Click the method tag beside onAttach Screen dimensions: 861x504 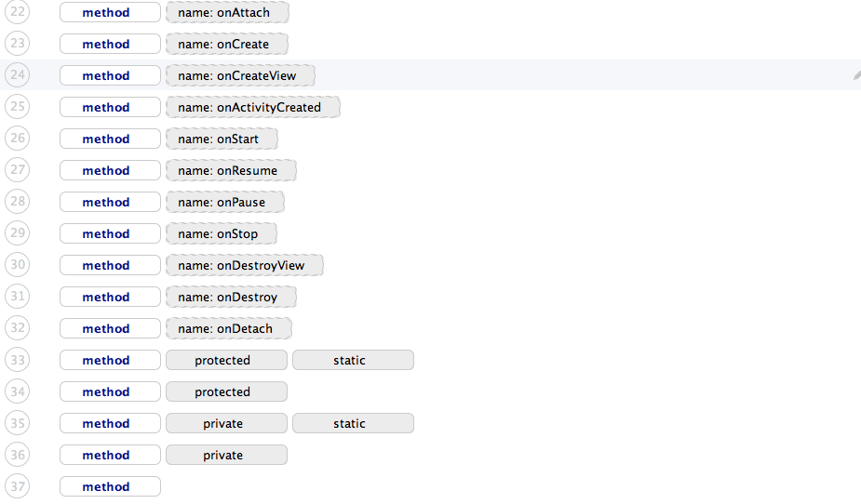pos(111,13)
